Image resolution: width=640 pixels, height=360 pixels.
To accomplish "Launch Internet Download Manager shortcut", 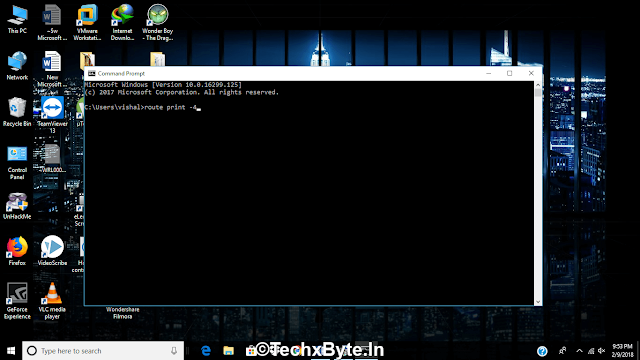I will pos(122,22).
